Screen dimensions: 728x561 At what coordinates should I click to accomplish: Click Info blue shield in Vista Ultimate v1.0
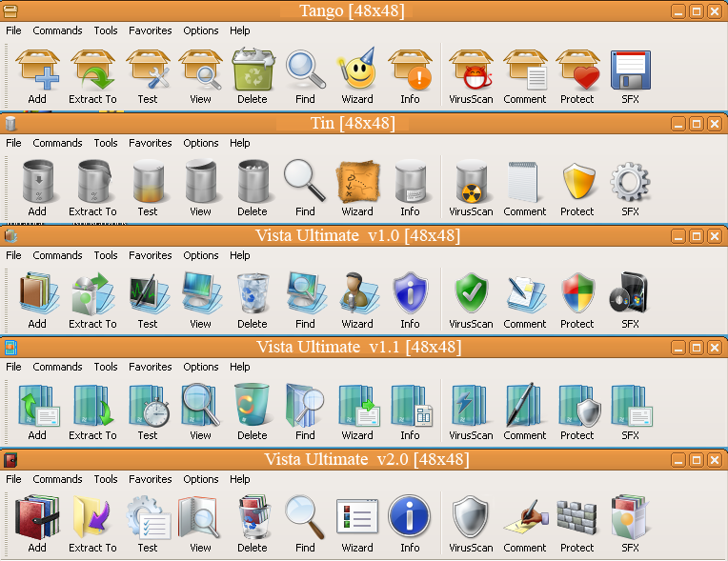(x=411, y=293)
